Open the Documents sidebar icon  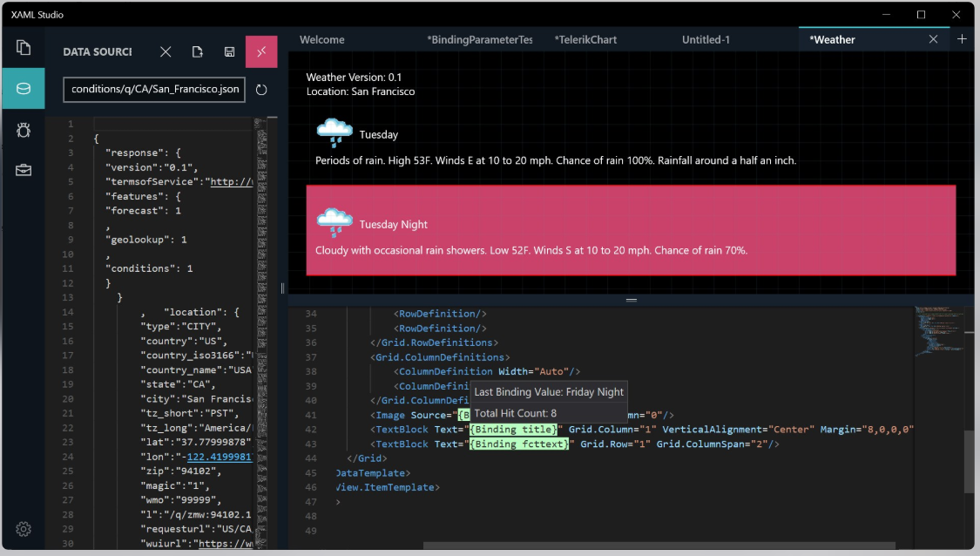24,48
